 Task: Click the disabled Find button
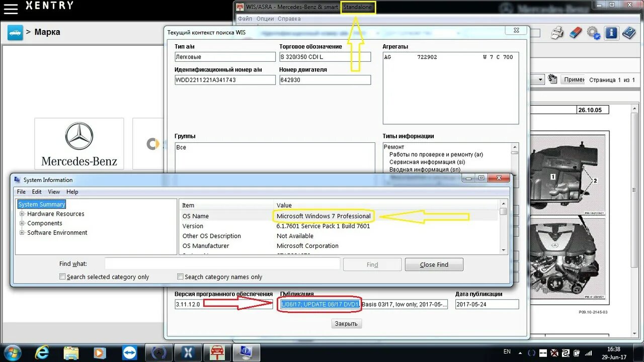click(x=372, y=264)
